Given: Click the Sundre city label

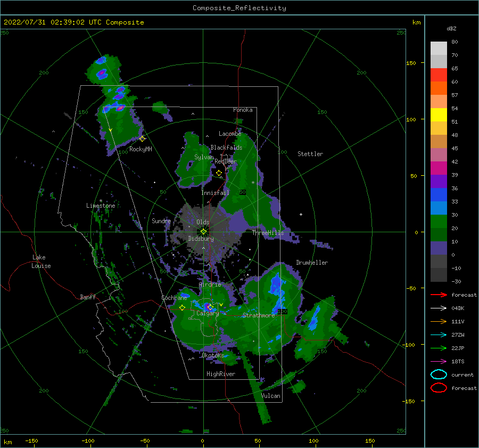Looking at the screenshot, I should pyautogui.click(x=161, y=221).
